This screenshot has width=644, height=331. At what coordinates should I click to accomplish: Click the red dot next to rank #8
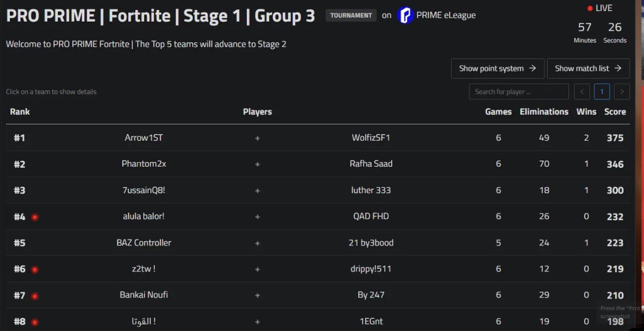click(35, 322)
